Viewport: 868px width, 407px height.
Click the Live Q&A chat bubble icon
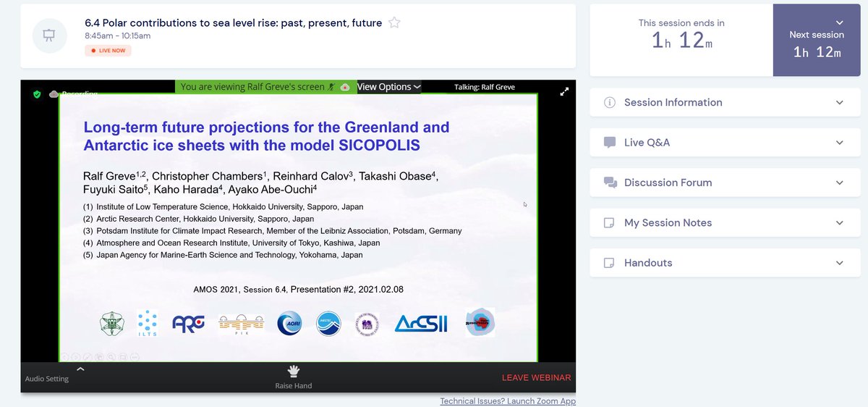tap(609, 143)
